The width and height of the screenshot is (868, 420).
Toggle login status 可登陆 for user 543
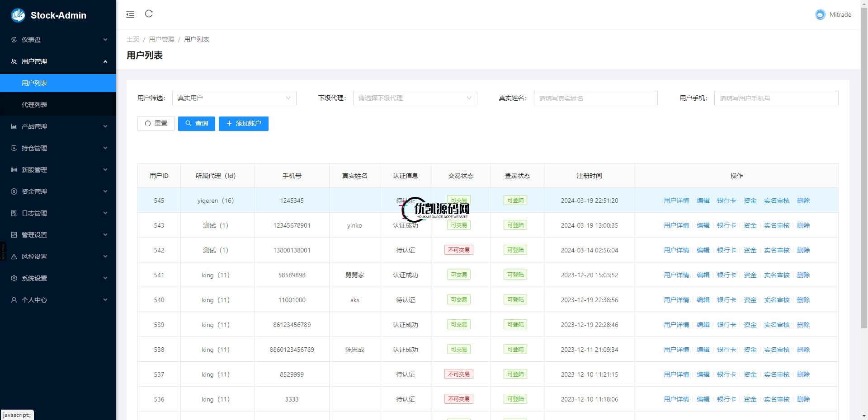click(x=515, y=225)
